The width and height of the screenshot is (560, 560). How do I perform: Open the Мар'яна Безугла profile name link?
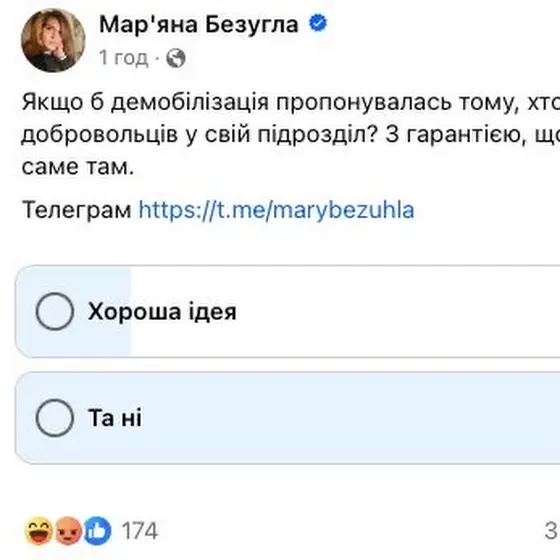click(199, 25)
